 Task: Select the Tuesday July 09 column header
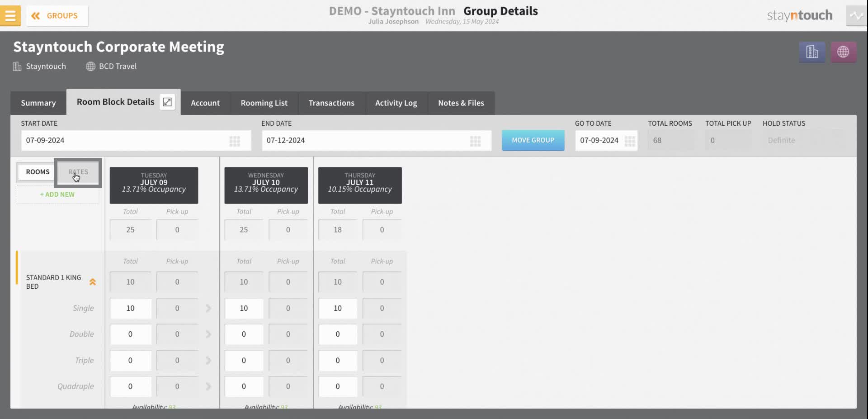click(x=154, y=186)
